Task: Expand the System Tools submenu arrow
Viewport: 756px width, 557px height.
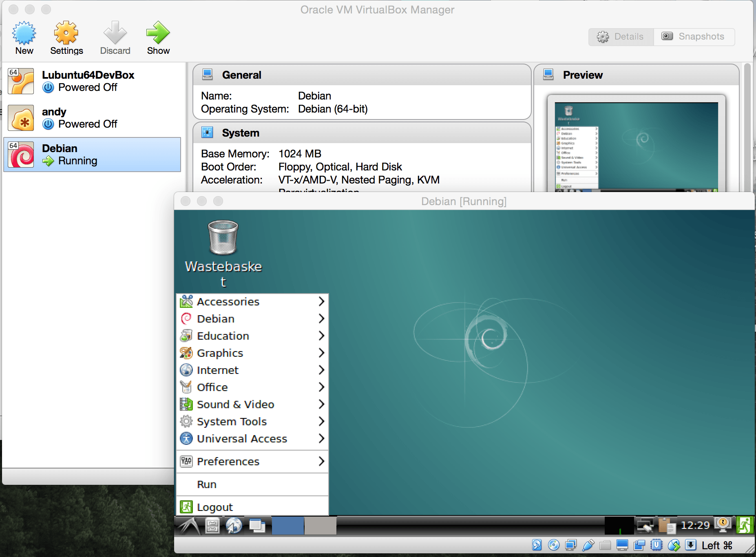Action: pyautogui.click(x=321, y=421)
